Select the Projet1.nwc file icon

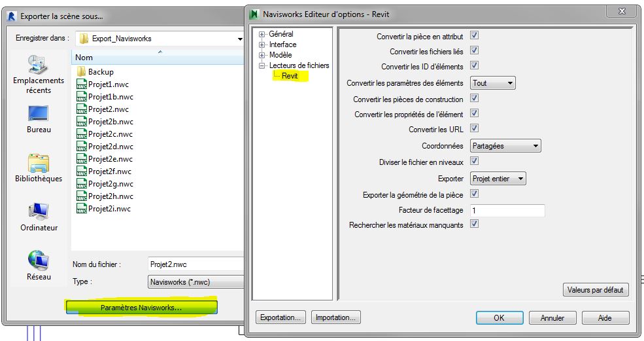pyautogui.click(x=82, y=84)
